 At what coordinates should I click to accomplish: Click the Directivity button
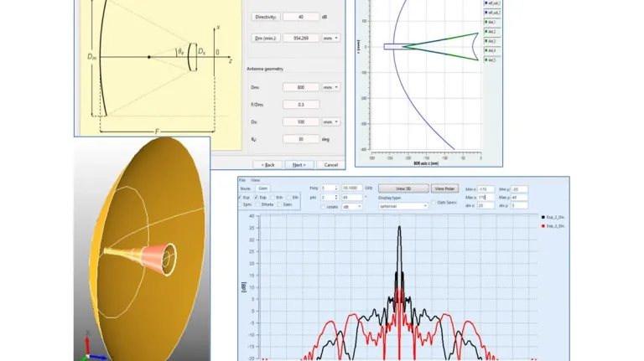265,17
